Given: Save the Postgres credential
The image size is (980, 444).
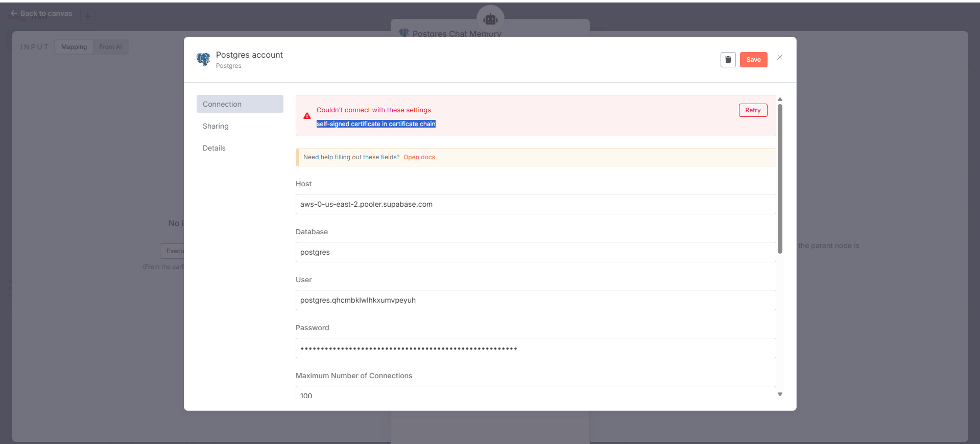Looking at the screenshot, I should 754,60.
